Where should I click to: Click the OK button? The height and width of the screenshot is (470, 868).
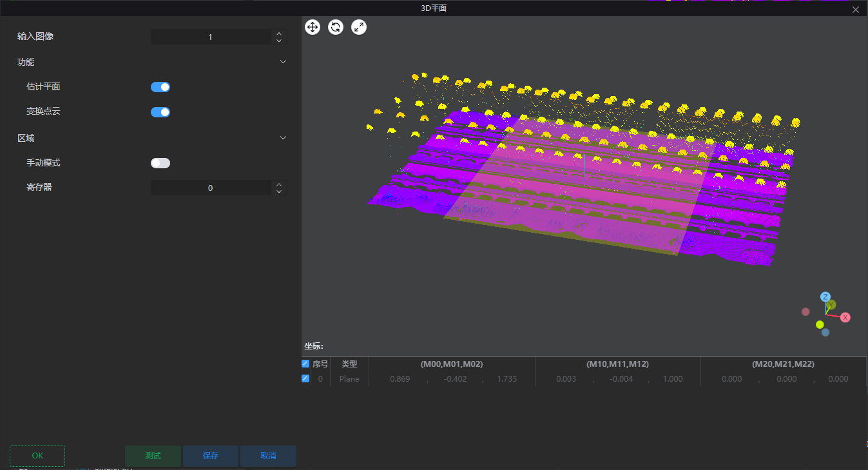tap(37, 456)
